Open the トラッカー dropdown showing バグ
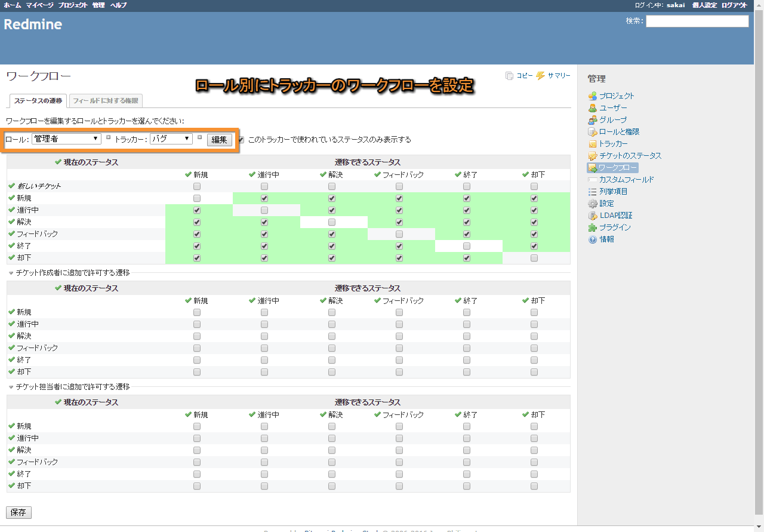The height and width of the screenshot is (532, 764). coord(171,139)
